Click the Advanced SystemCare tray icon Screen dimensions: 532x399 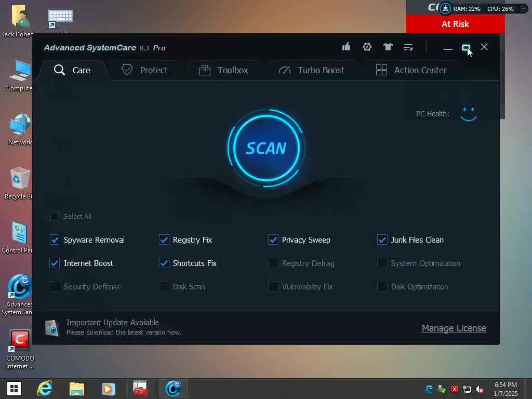[x=429, y=389]
